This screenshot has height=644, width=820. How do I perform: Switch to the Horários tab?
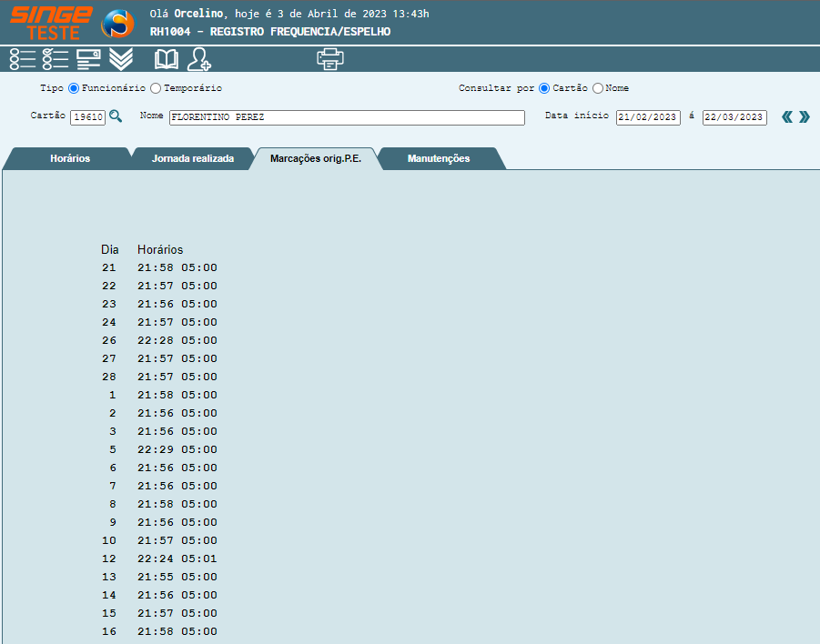(x=70, y=158)
